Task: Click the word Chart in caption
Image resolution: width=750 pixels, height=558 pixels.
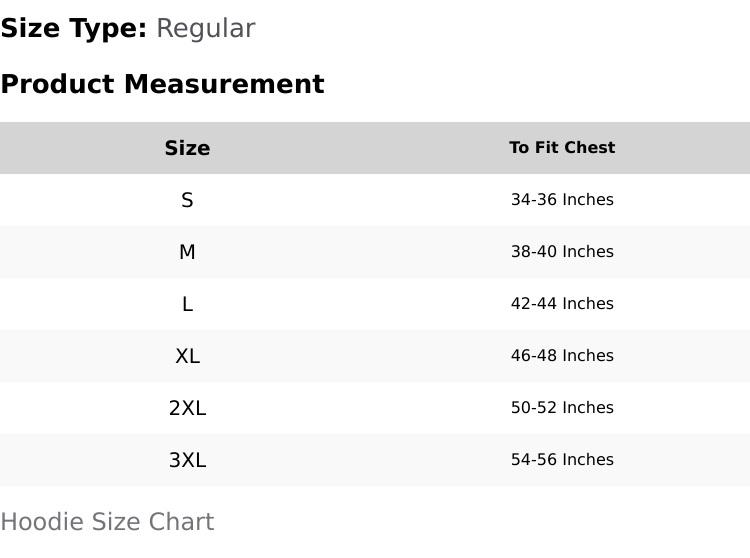Action: [x=181, y=522]
